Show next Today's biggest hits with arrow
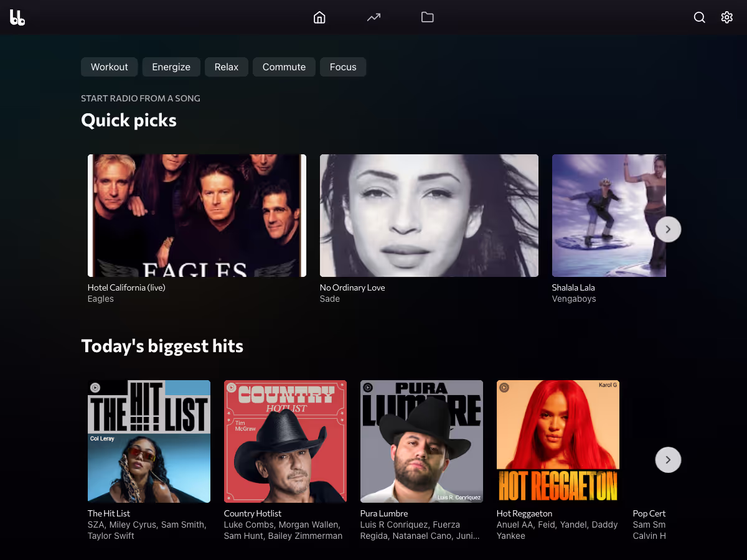The width and height of the screenshot is (747, 560). [x=668, y=460]
